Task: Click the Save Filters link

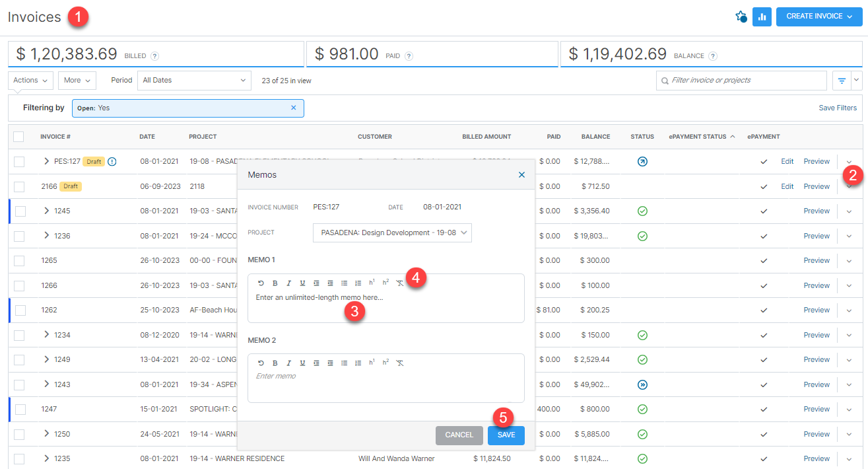Action: click(838, 107)
